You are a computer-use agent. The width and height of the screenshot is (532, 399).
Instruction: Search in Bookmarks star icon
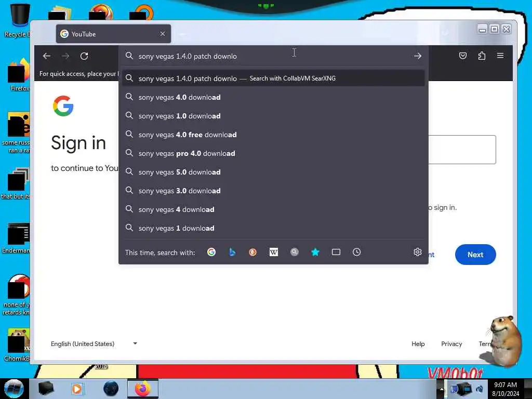315,252
